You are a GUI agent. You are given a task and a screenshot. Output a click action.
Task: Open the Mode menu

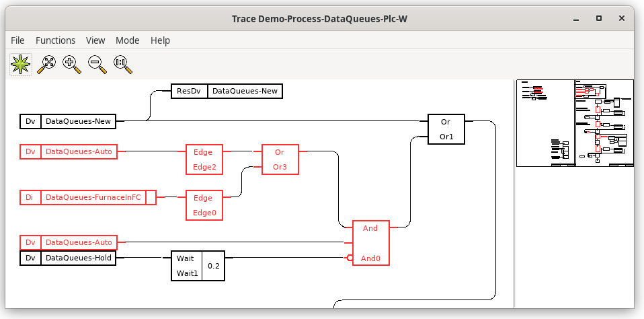[x=127, y=40]
